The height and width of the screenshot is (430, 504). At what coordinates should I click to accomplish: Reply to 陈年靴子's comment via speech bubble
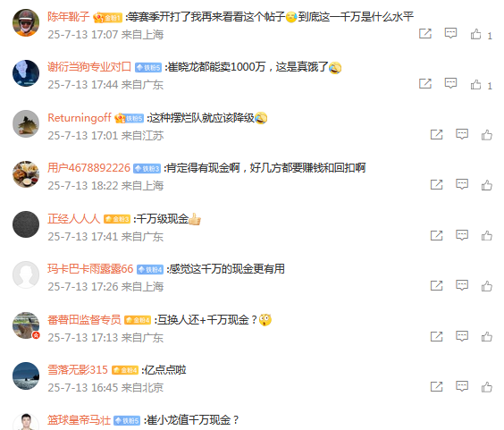[450, 33]
